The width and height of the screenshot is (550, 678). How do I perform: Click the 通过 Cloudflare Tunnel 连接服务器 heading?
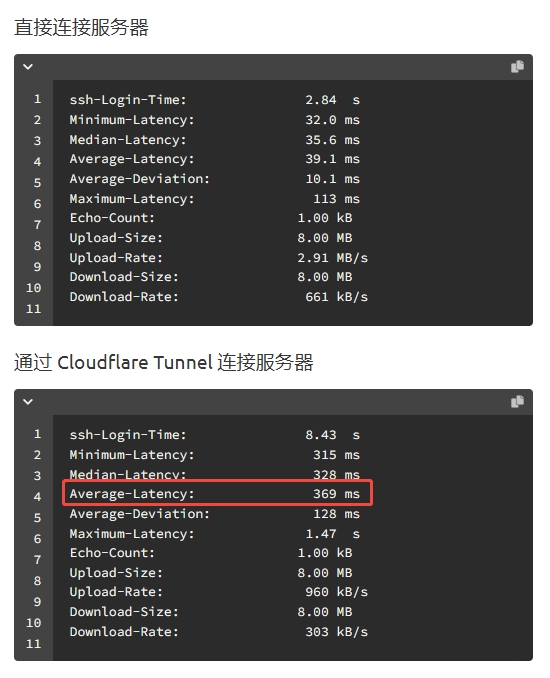[x=163, y=362]
